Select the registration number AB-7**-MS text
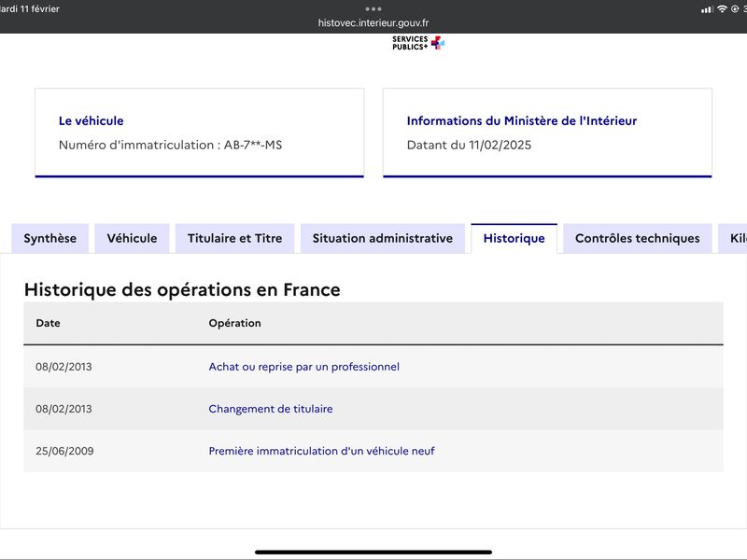The image size is (747, 560). [x=253, y=145]
